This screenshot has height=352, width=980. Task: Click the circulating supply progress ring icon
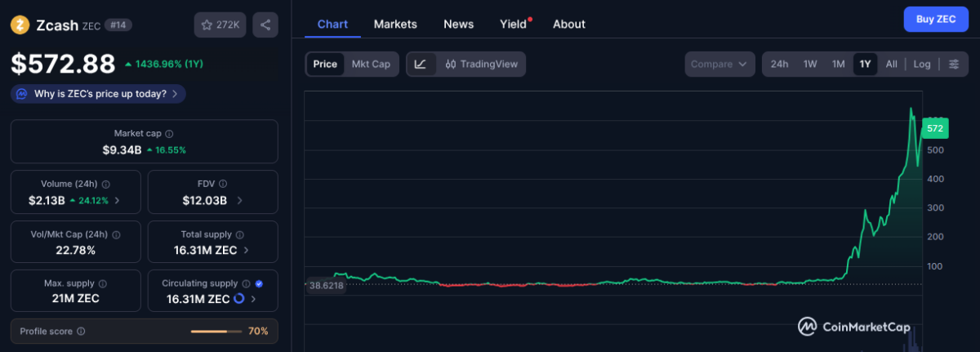tap(238, 299)
